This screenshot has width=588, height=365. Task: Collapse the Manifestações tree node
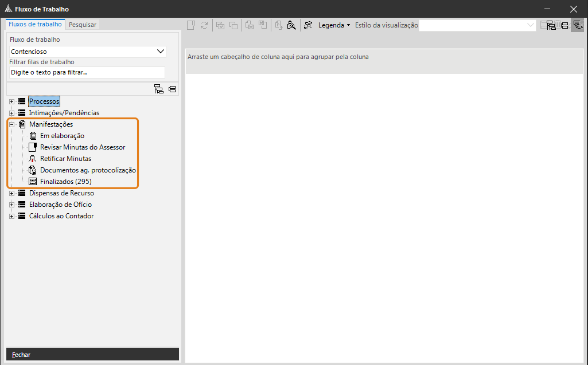pos(12,124)
